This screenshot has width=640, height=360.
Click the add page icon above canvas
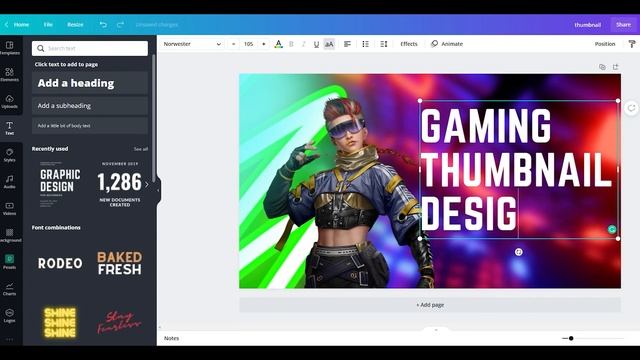pyautogui.click(x=616, y=67)
